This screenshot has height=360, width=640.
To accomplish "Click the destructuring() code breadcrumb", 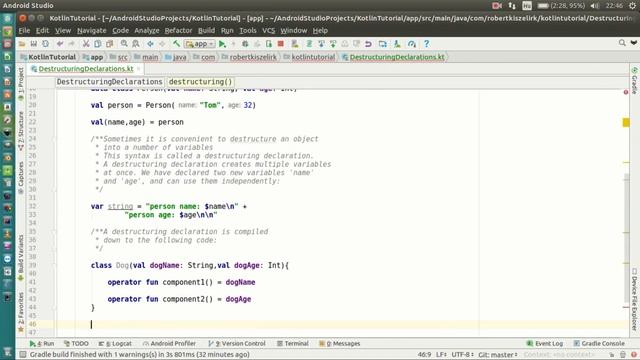I will (x=200, y=82).
